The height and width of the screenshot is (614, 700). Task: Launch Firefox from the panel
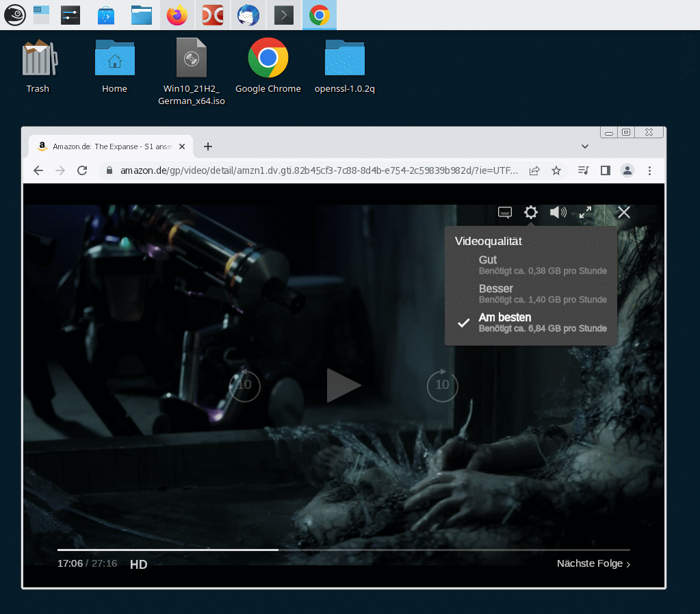177,15
